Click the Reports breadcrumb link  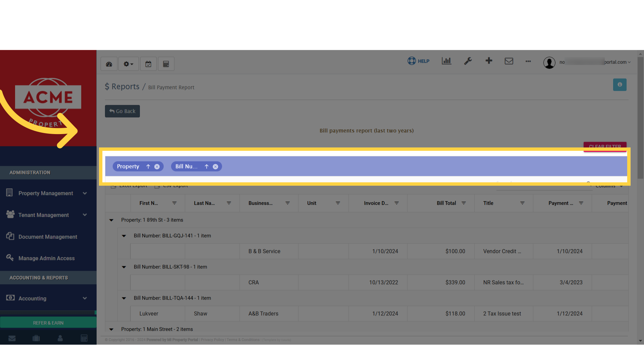click(125, 86)
